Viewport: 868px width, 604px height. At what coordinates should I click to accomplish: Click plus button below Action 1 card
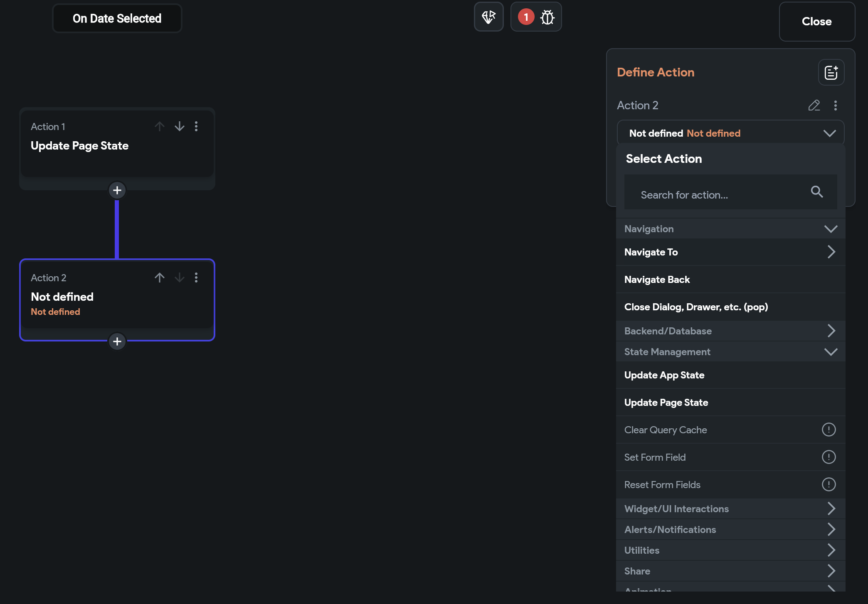click(117, 190)
